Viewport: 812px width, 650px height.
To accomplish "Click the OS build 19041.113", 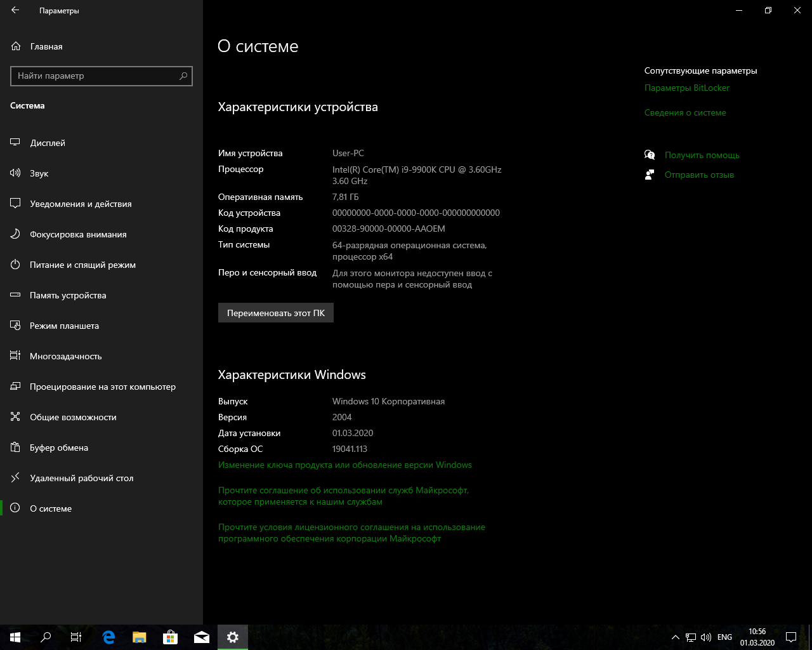I will (350, 449).
